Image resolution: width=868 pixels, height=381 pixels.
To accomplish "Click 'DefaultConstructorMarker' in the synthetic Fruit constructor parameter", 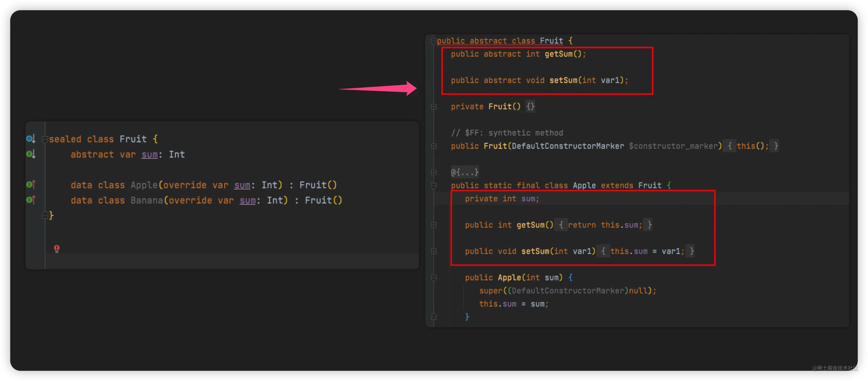I will (568, 146).
